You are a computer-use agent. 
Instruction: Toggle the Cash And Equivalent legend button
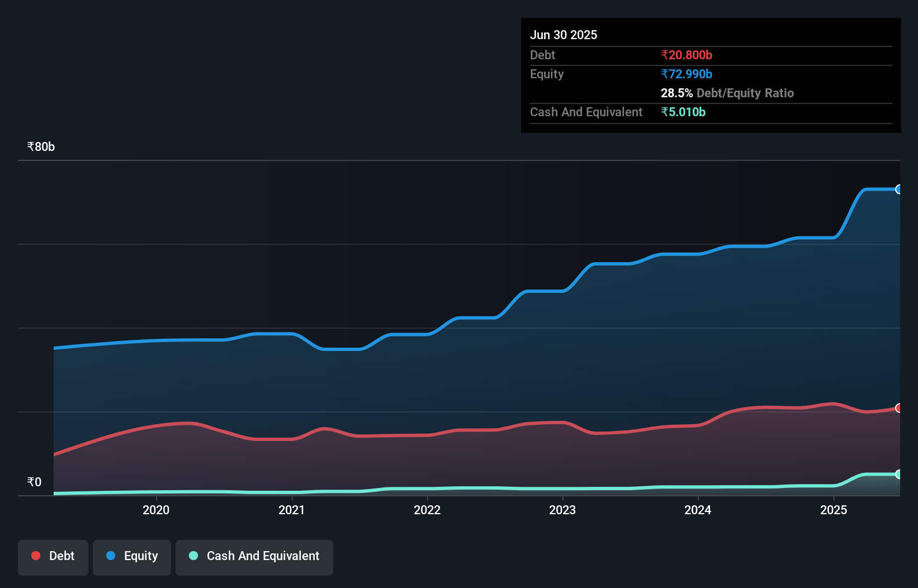254,557
